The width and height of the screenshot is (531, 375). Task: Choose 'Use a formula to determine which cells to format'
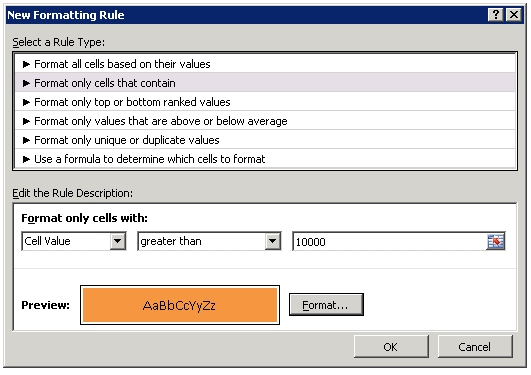click(x=265, y=159)
